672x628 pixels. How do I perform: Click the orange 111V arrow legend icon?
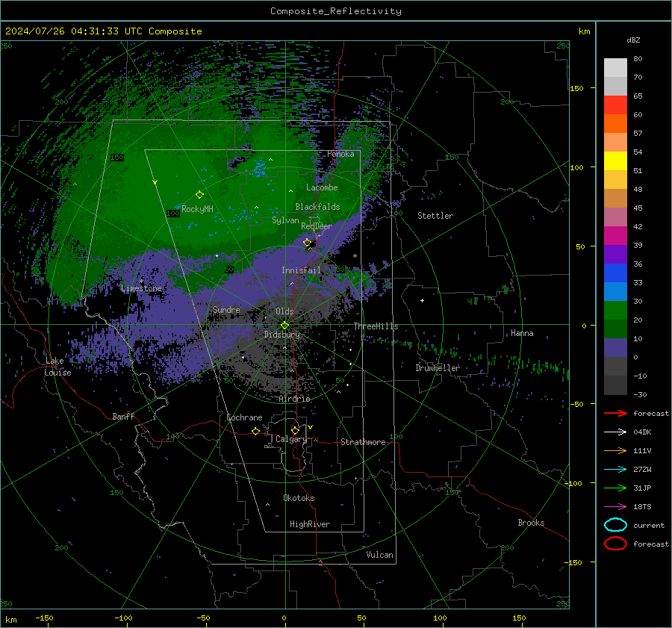(615, 450)
